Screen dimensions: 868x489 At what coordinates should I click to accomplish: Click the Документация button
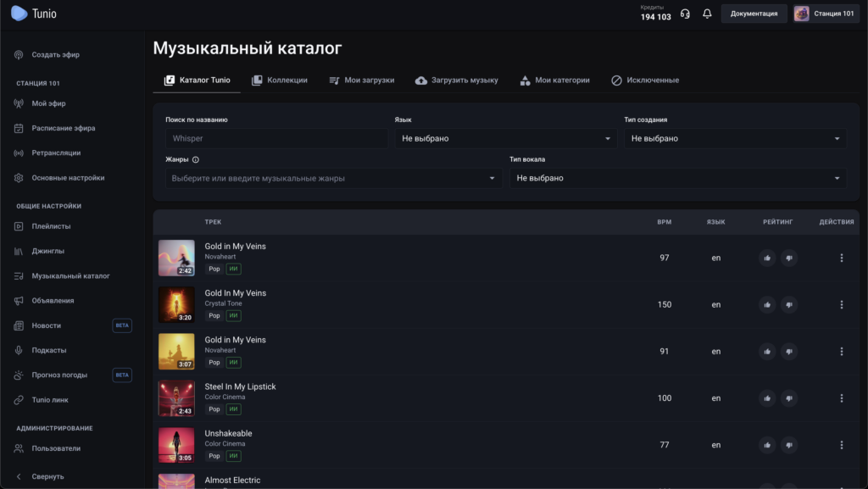coord(754,14)
